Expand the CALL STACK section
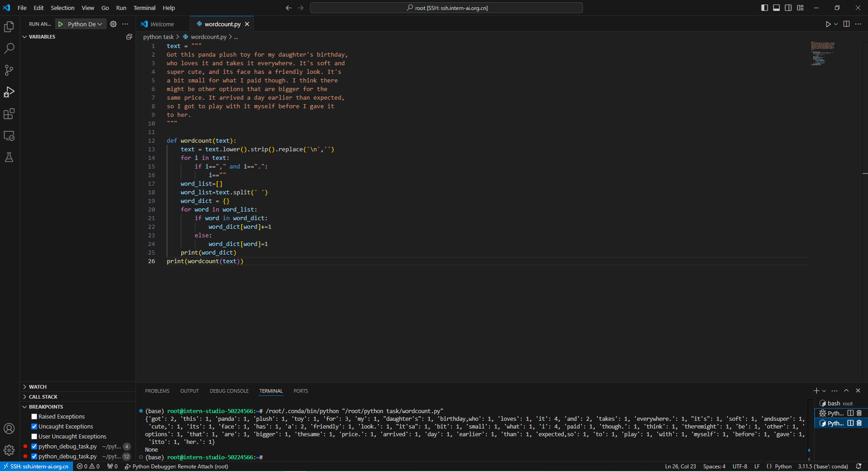The image size is (868, 472). point(43,397)
